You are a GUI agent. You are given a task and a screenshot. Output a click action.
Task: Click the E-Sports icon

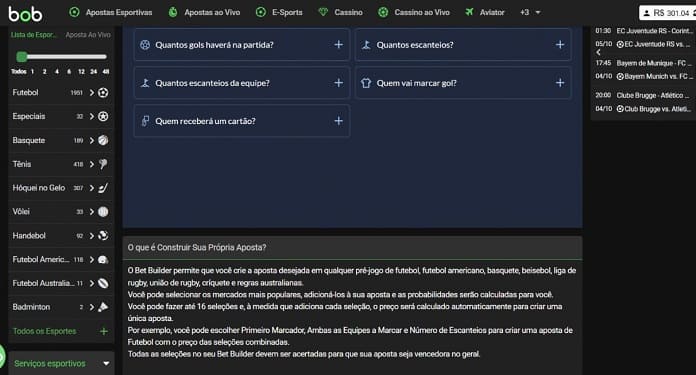click(x=261, y=12)
